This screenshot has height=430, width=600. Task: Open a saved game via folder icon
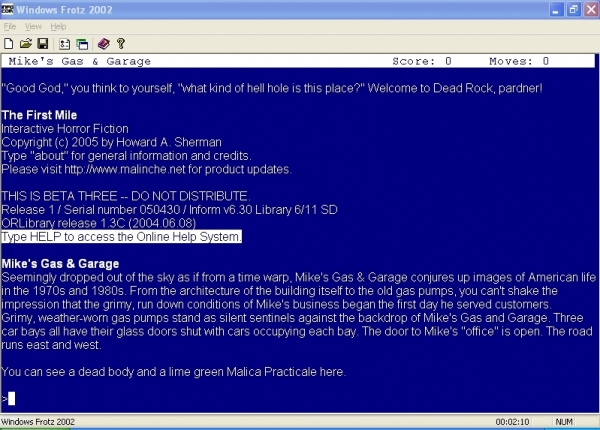pyautogui.click(x=26, y=44)
